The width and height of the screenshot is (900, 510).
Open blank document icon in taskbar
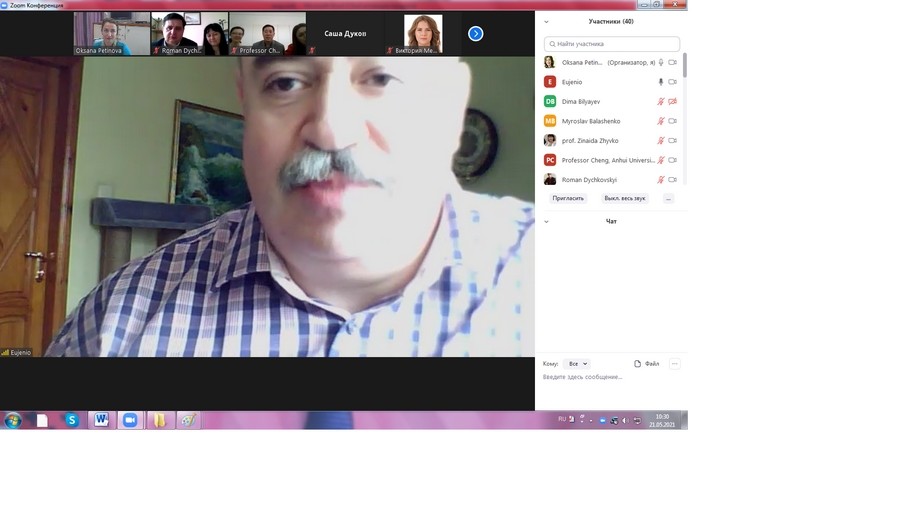42,421
